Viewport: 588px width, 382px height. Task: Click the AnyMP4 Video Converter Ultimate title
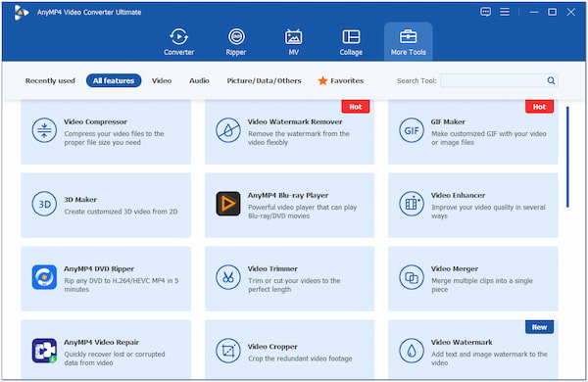89,13
